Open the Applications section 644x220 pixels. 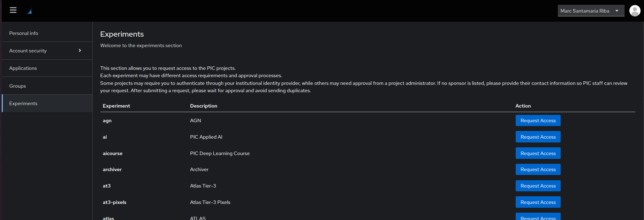(23, 68)
